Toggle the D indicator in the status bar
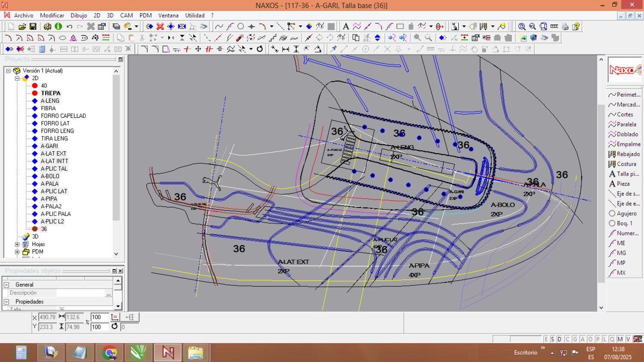644x362 pixels. pyautogui.click(x=559, y=339)
